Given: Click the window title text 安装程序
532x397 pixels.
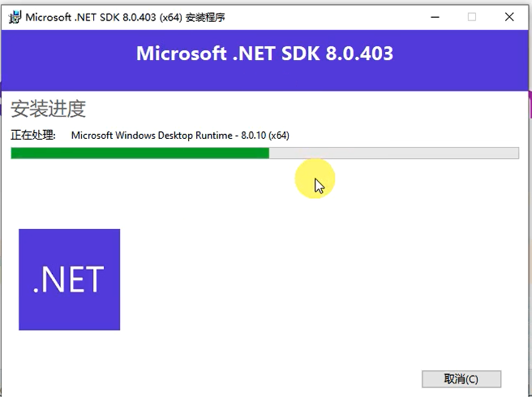Looking at the screenshot, I should click(x=205, y=17).
